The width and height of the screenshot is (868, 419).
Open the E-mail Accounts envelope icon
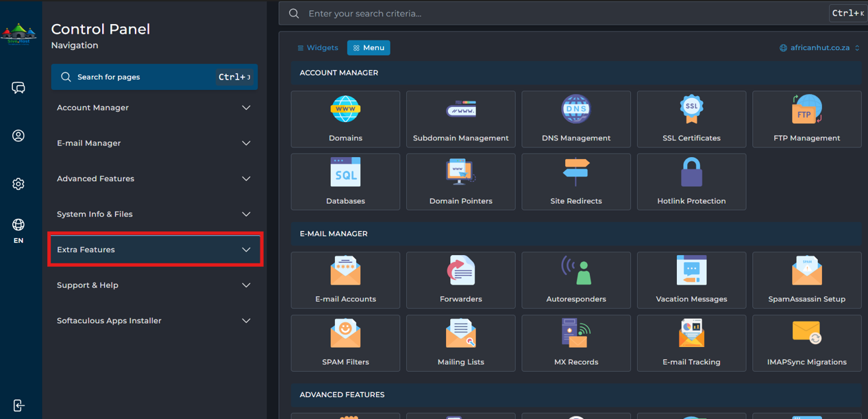(x=345, y=280)
